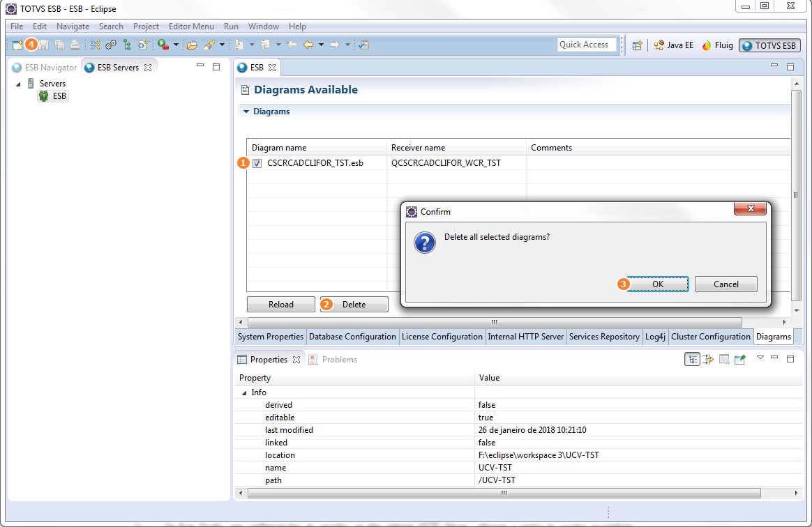Open the System Properties tab

(x=271, y=337)
